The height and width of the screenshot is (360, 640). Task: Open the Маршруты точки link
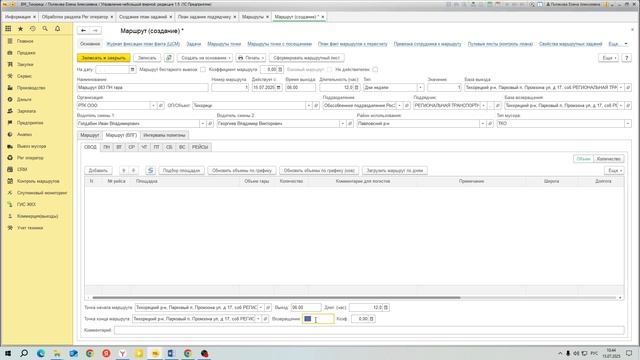click(224, 44)
